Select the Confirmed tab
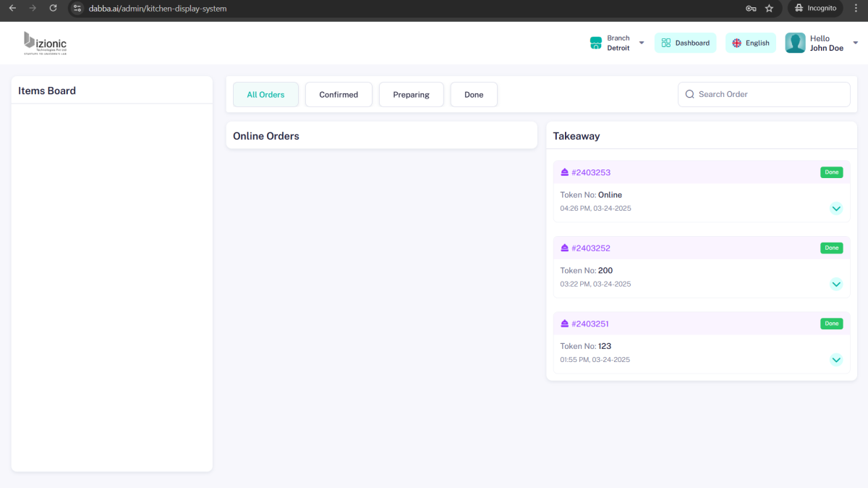868x488 pixels. tap(339, 94)
